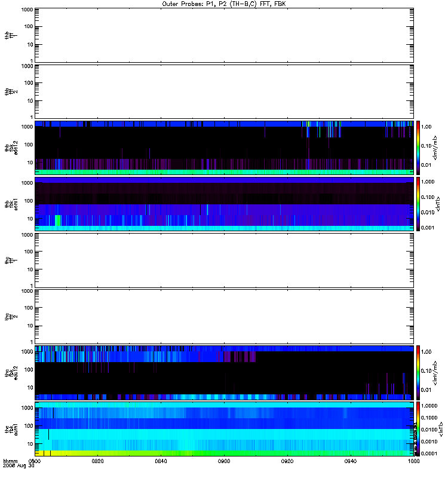Click the 'thc fff 1' y-axis label
The height and width of the screenshot is (478, 448).
[11, 261]
